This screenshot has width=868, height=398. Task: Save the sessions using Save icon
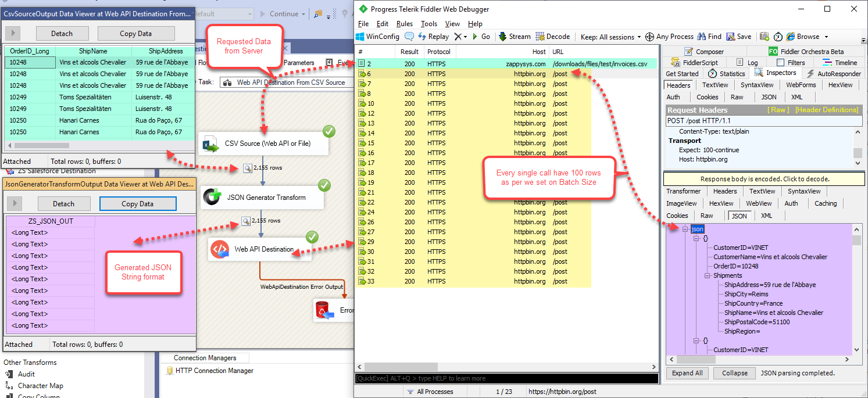pos(738,37)
